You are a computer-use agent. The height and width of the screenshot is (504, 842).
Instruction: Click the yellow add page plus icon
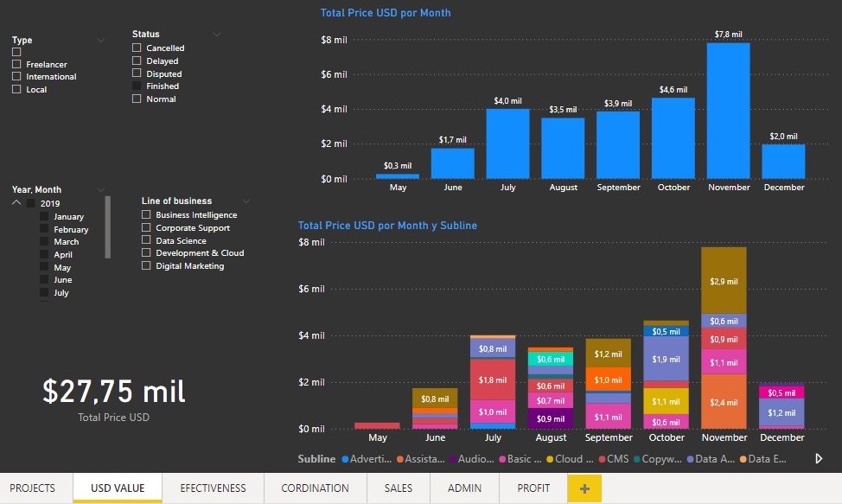(x=584, y=488)
